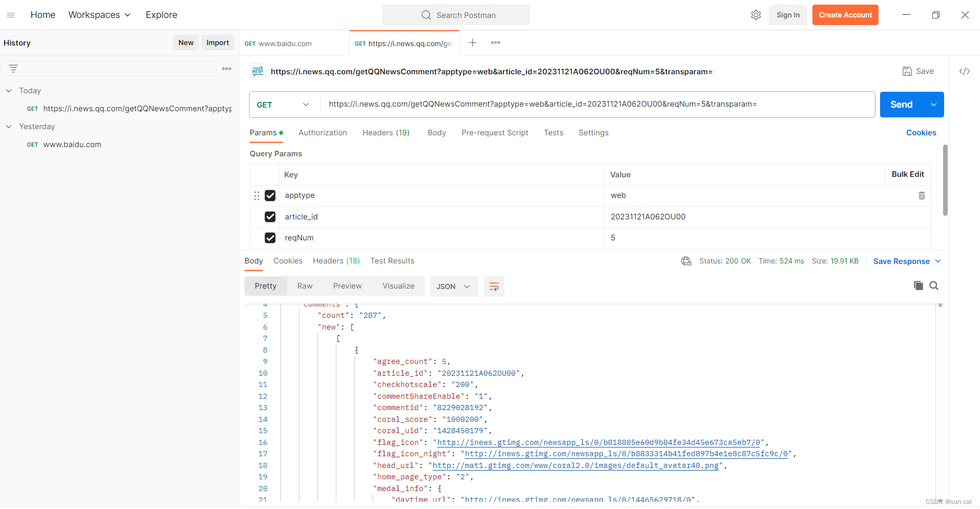Open the settings gear icon
Screen dimensions: 980x509
pyautogui.click(x=756, y=15)
